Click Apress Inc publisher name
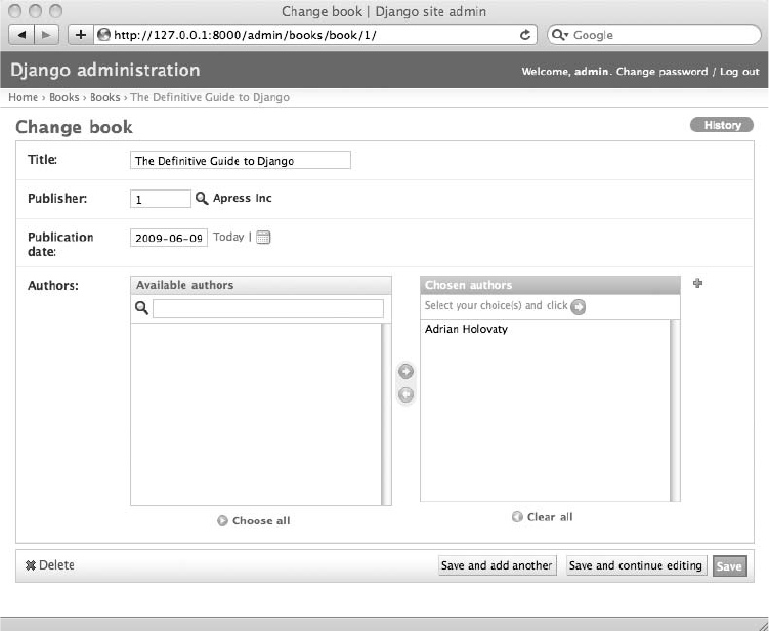 [x=242, y=198]
